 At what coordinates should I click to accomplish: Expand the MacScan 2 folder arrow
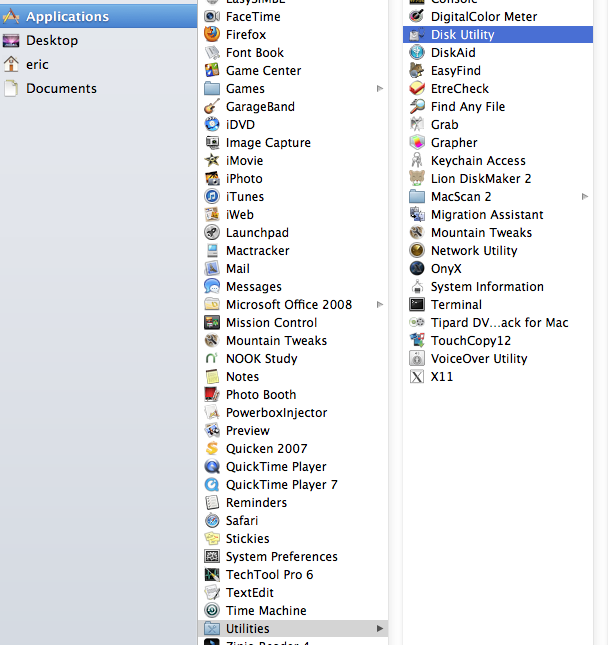(585, 197)
